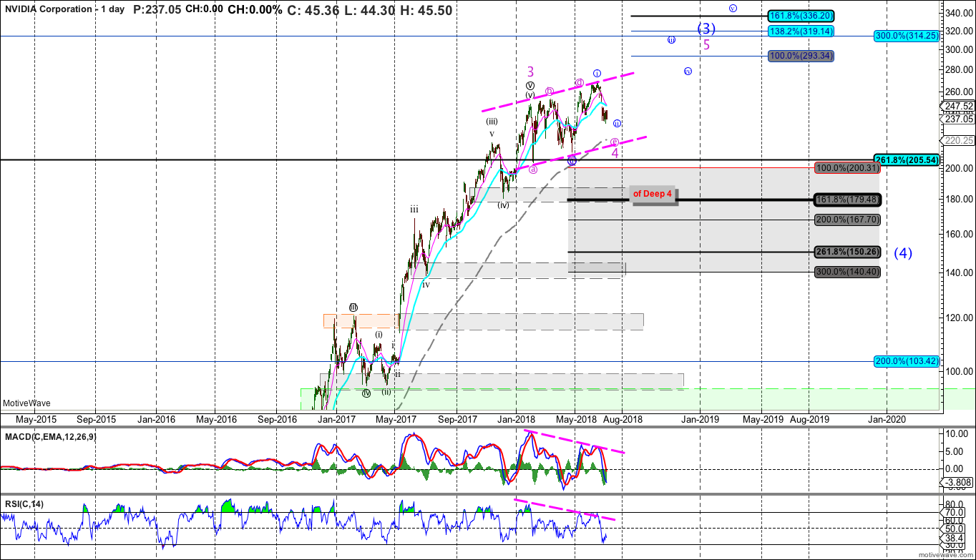Click the 237.05 price axis tag
This screenshot has width=976, height=560.
pyautogui.click(x=959, y=119)
